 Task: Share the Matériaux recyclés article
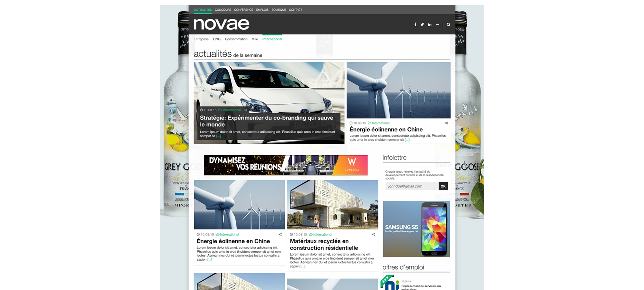pos(373,235)
